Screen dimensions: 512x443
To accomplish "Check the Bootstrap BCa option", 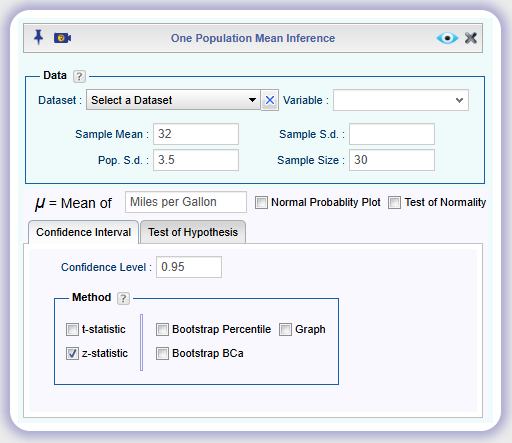I will pyautogui.click(x=162, y=353).
